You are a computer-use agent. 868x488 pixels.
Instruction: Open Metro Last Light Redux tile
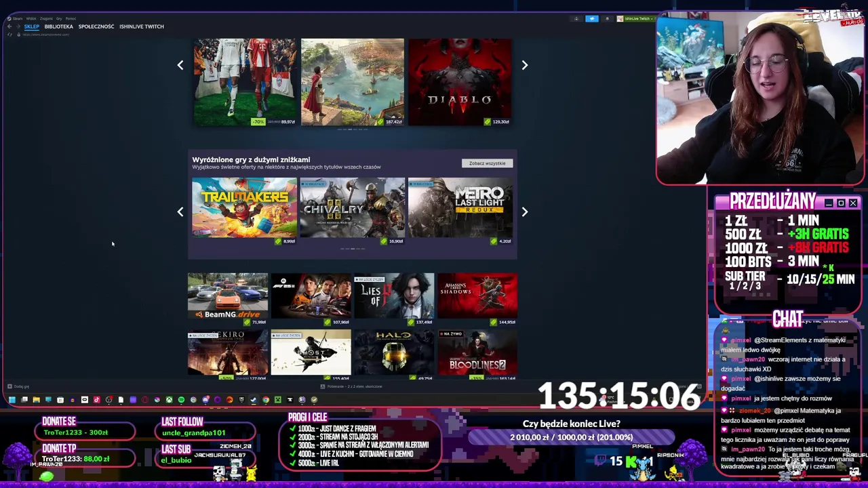(x=460, y=211)
